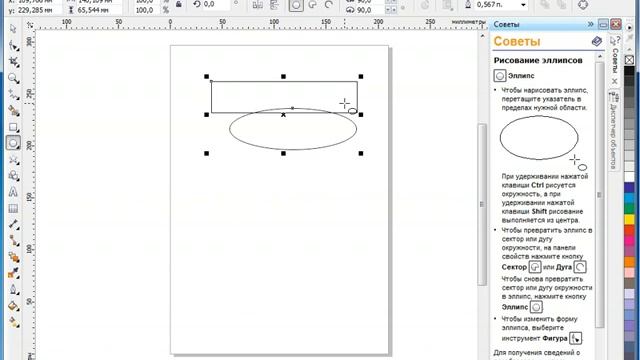Select the Zoom magnifier tool
Screen dimensions: 640x360
click(13, 78)
